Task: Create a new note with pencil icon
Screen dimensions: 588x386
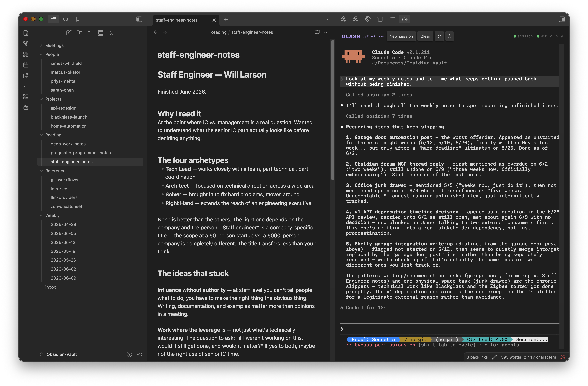Action: pyautogui.click(x=69, y=33)
